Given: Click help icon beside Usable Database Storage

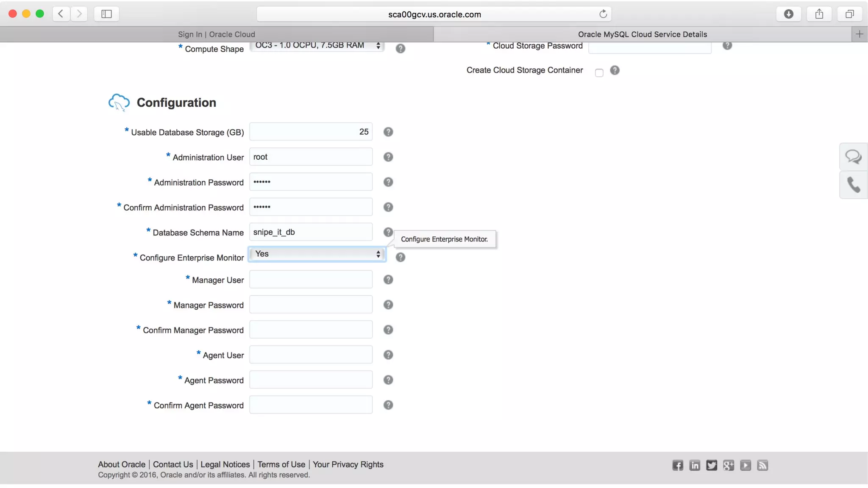Looking at the screenshot, I should tap(388, 132).
